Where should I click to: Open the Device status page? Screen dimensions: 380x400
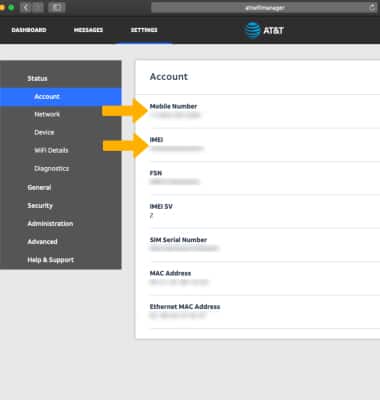[x=44, y=133]
